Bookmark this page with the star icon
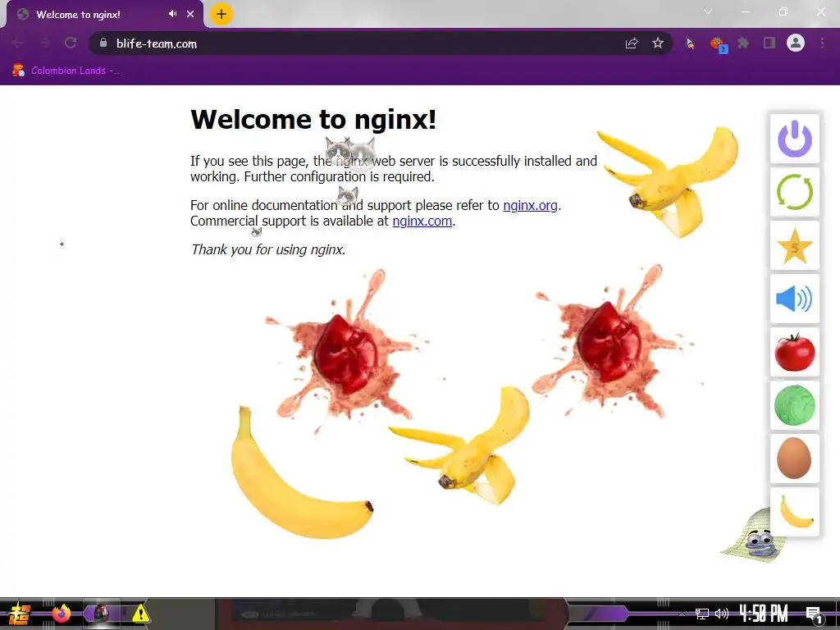This screenshot has width=840, height=630. click(658, 43)
